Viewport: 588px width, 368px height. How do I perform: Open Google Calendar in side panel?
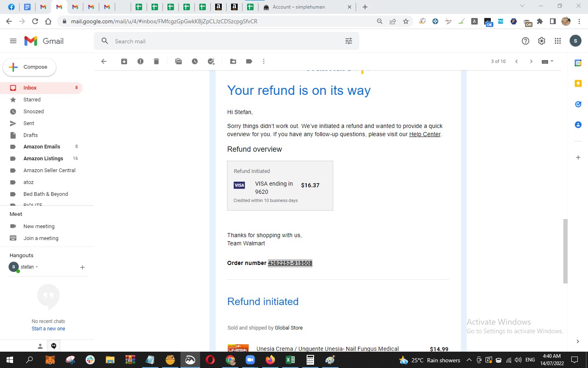578,63
